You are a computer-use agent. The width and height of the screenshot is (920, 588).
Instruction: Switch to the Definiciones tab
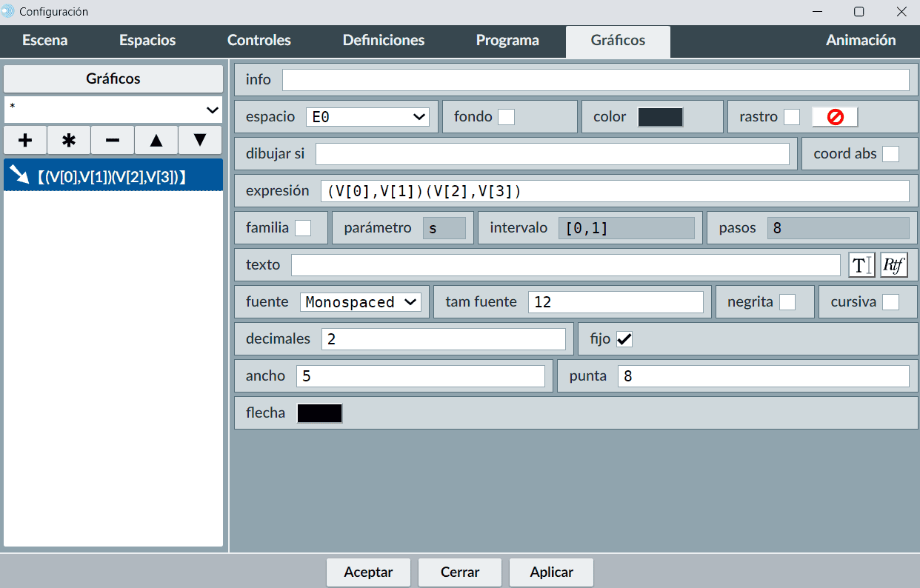point(384,41)
